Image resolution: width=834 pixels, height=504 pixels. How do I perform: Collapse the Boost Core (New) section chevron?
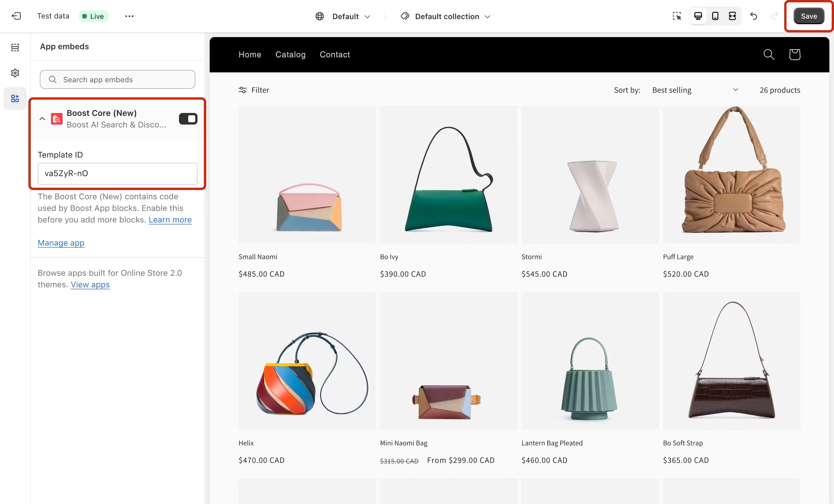click(x=42, y=119)
